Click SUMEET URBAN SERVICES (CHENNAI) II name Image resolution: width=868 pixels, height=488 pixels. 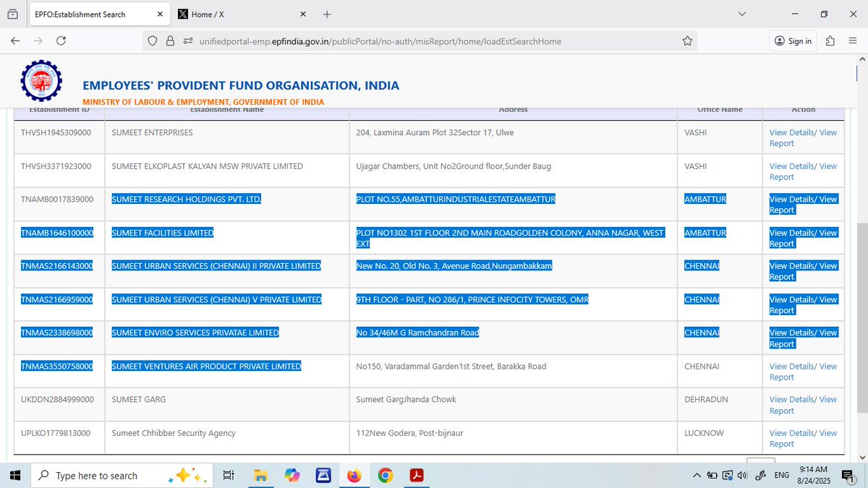tap(216, 266)
